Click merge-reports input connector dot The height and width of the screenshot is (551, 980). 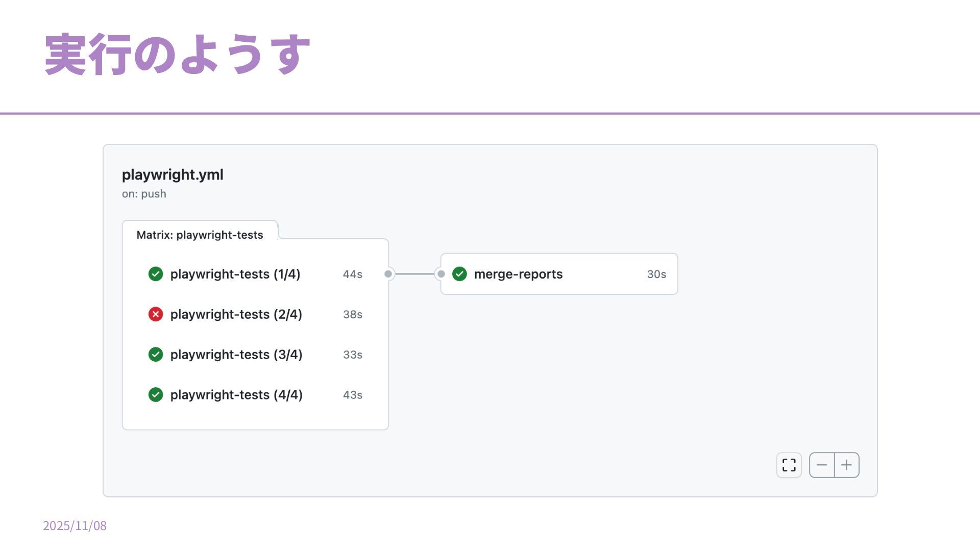click(441, 274)
